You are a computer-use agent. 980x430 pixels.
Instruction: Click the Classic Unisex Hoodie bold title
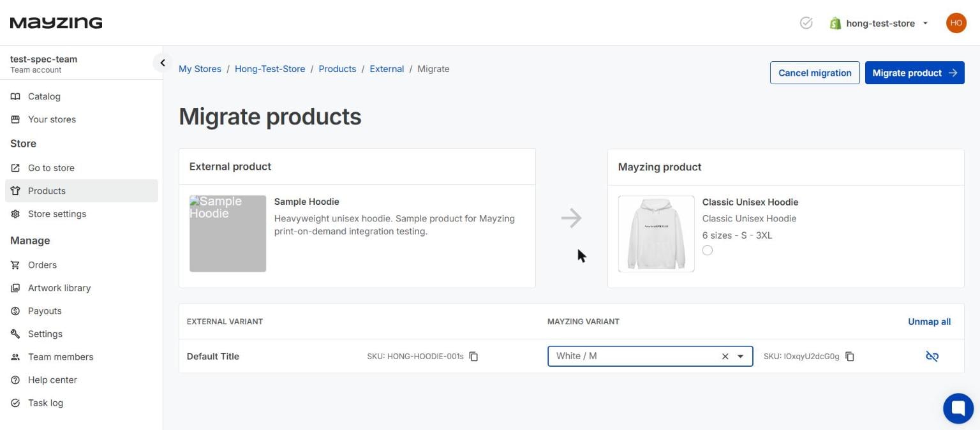coord(750,202)
